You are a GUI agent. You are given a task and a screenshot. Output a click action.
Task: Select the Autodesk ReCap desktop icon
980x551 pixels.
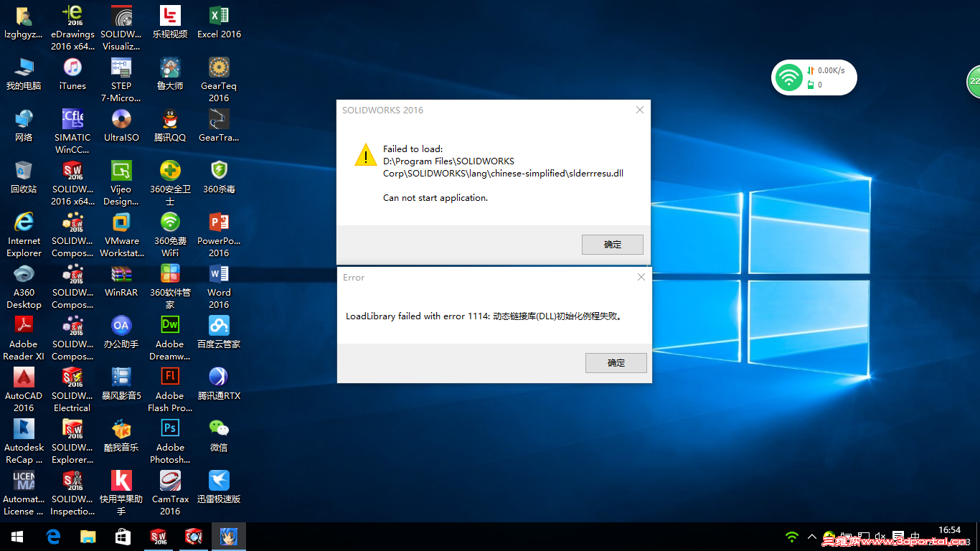click(x=24, y=441)
